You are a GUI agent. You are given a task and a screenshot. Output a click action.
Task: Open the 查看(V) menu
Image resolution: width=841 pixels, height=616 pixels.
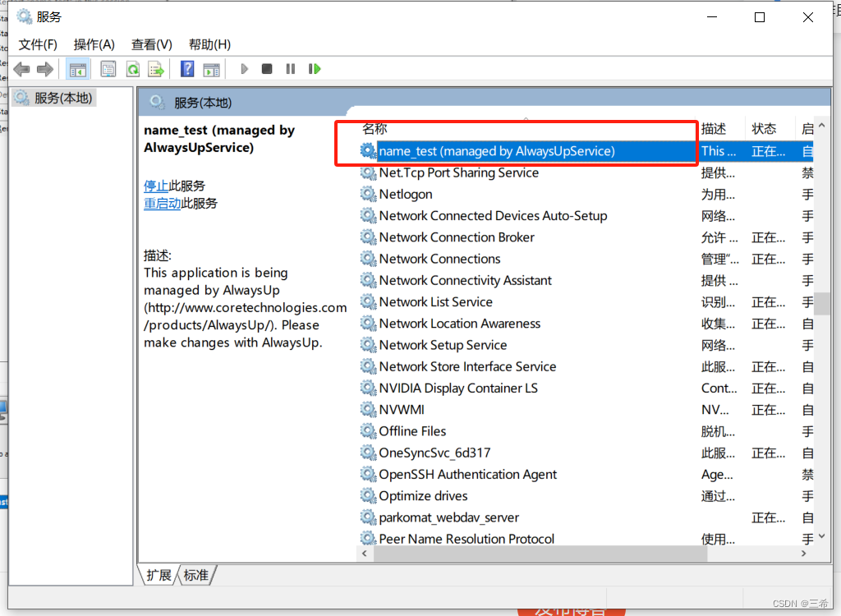[152, 44]
